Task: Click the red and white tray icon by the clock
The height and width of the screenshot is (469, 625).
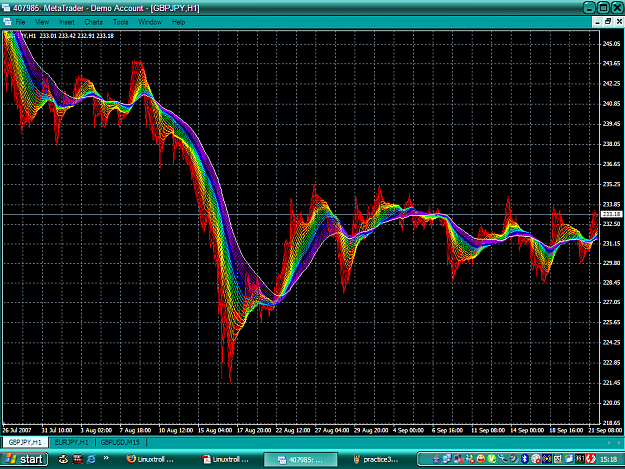Action: pos(590,459)
